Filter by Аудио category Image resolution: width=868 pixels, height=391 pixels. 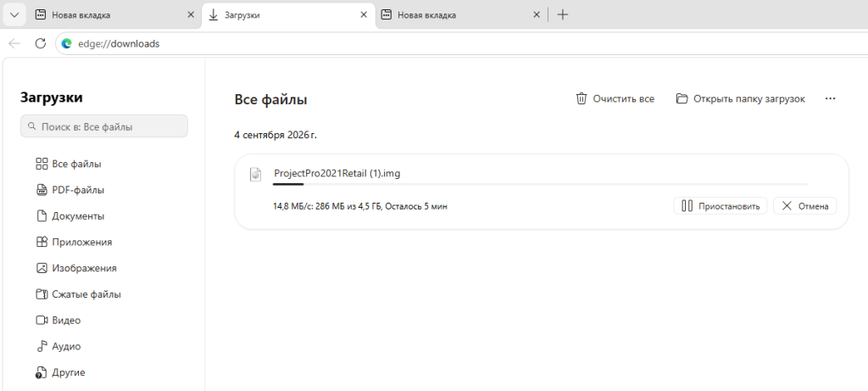tap(58, 346)
